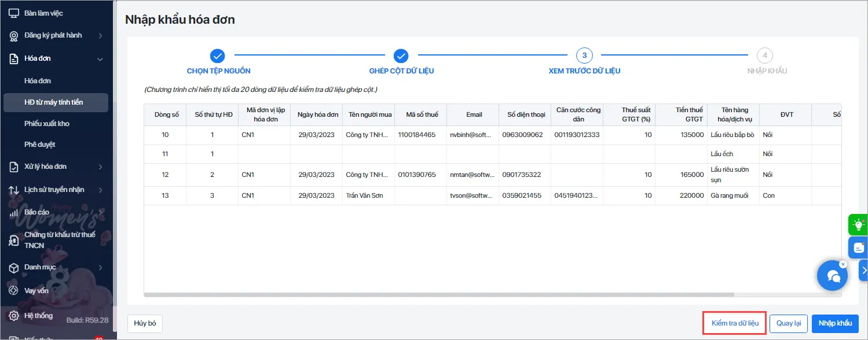The image size is (868, 340).
Task: Click the Đăng ký phát hành badge icon
Action: click(x=14, y=36)
